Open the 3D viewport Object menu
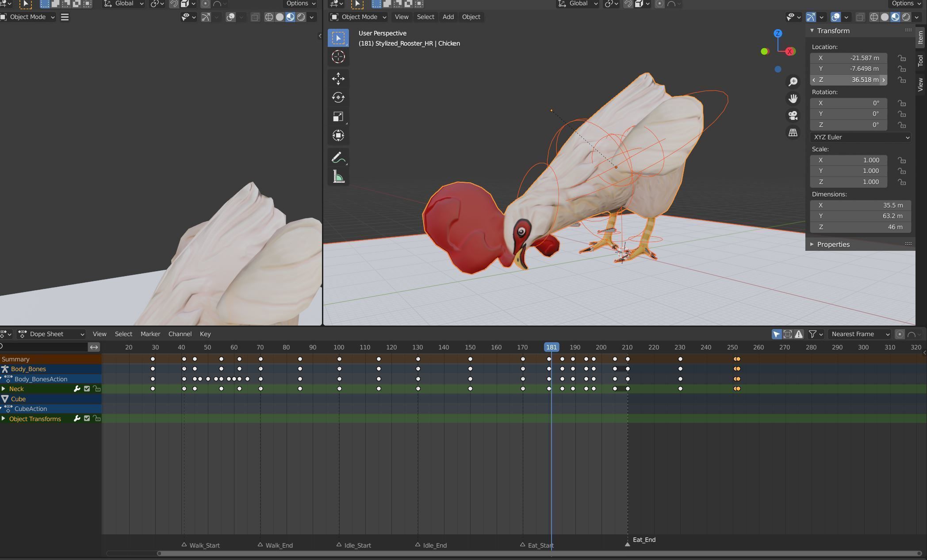This screenshot has width=927, height=560. coord(471,17)
